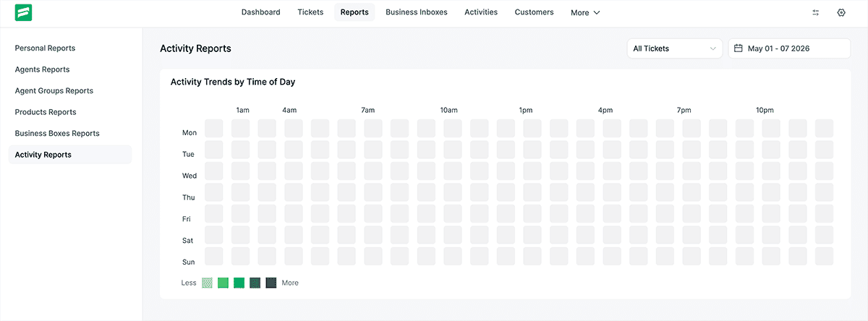Click the Mon cell under 10pm
This screenshot has height=321, width=868.
(771, 129)
